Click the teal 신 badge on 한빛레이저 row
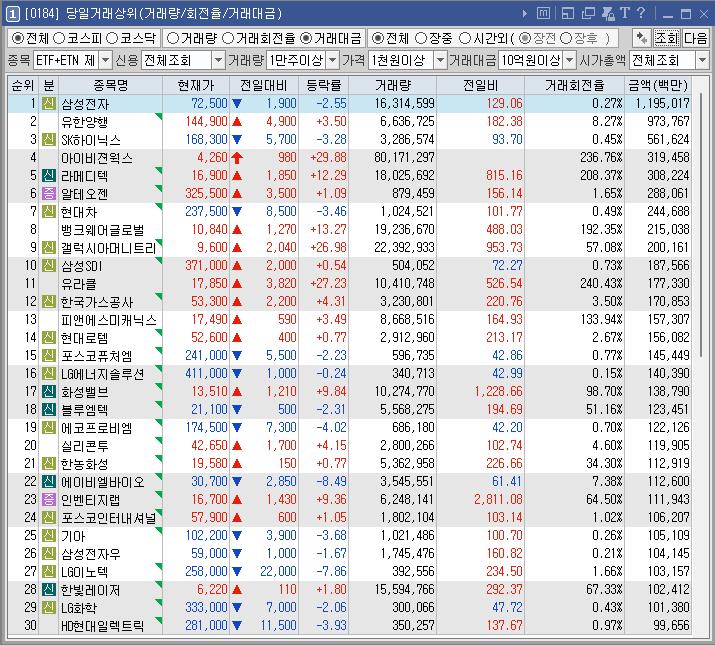This screenshot has height=645, width=715. [49, 590]
